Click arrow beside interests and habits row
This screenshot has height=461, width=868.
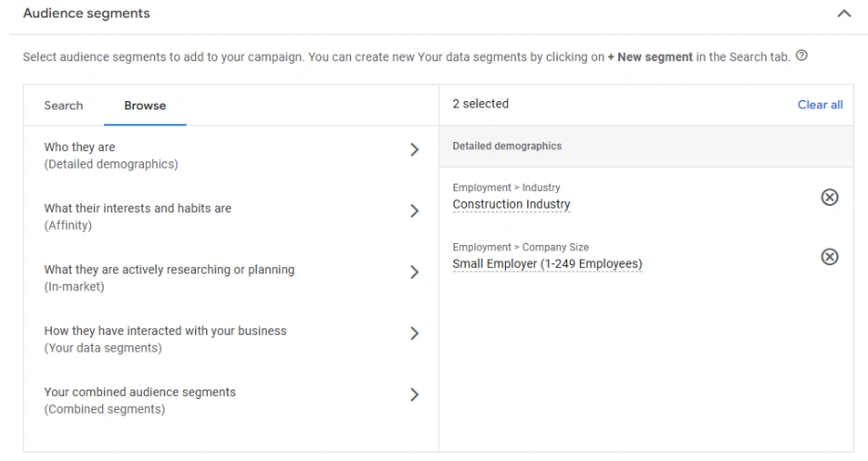point(414,211)
